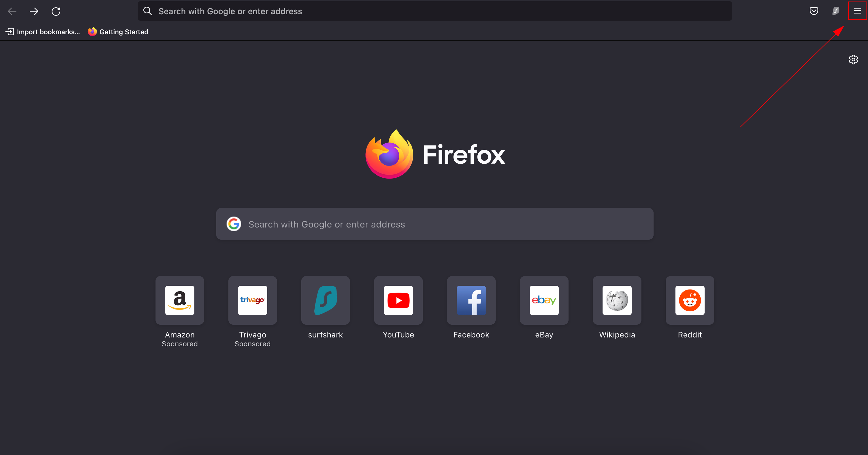Click the browser back arrow button
The width and height of the screenshot is (868, 455).
[12, 12]
